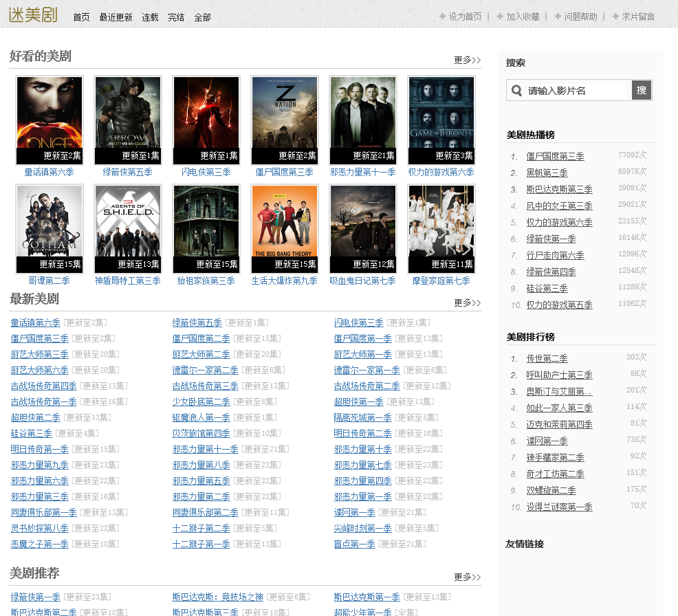
Task: Open 斯巴达克斯第三季 in hot ranking
Action: tap(560, 189)
